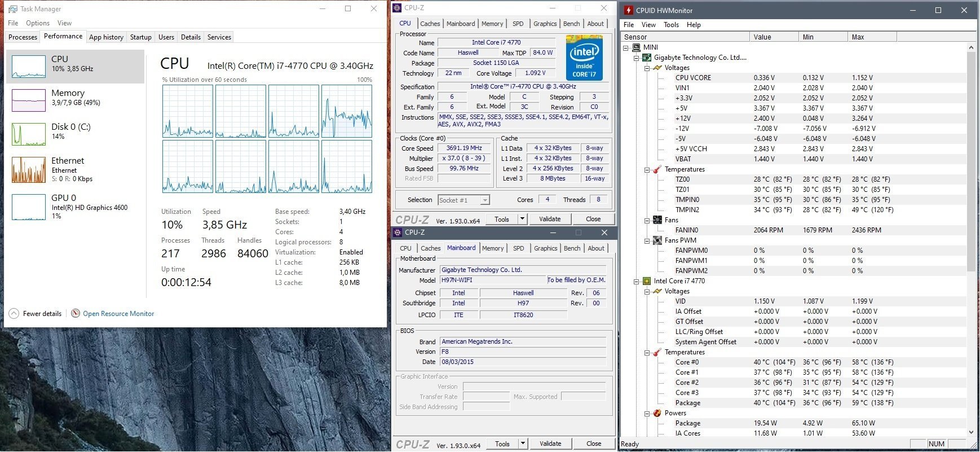980x452 pixels.
Task: Click the Fewer details chevron icon
Action: 14,314
